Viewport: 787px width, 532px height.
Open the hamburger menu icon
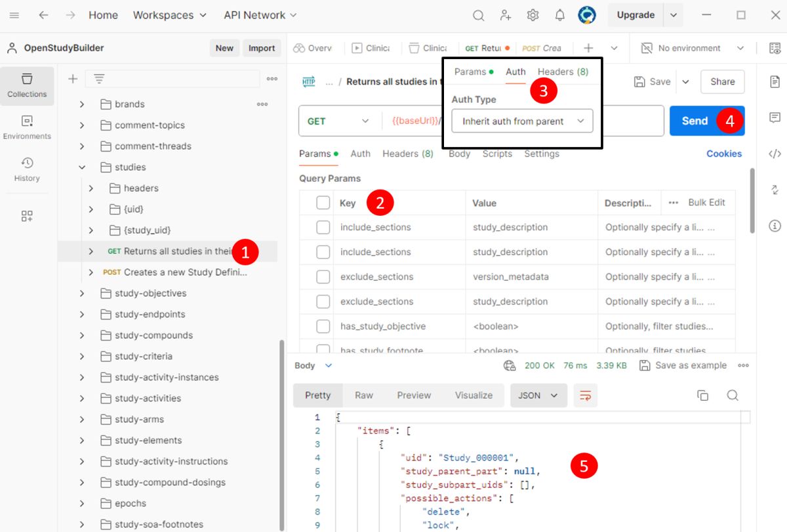pos(14,15)
